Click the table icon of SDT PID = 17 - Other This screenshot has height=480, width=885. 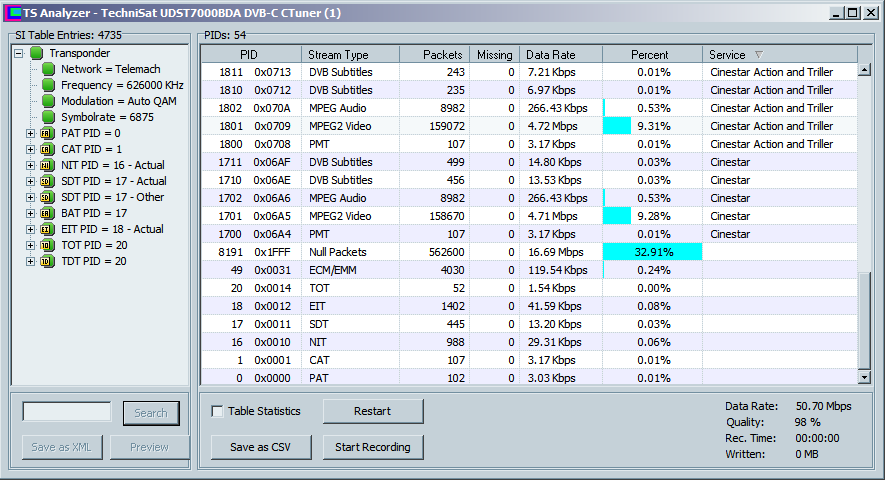[47, 197]
